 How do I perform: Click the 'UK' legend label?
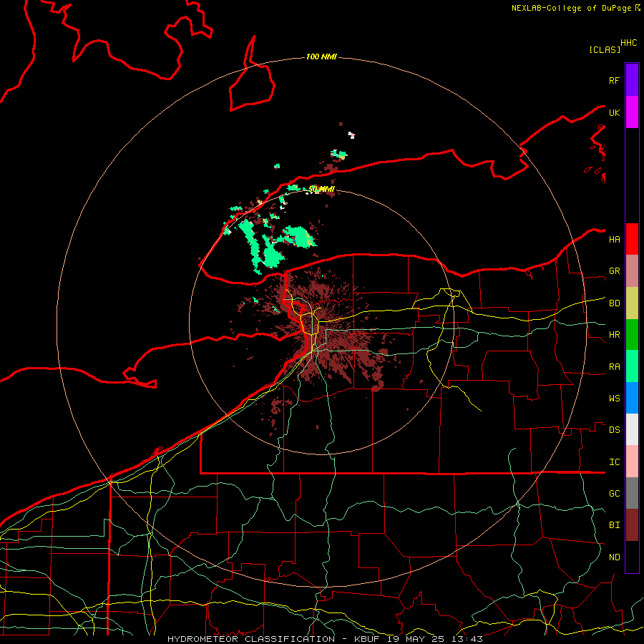(614, 112)
